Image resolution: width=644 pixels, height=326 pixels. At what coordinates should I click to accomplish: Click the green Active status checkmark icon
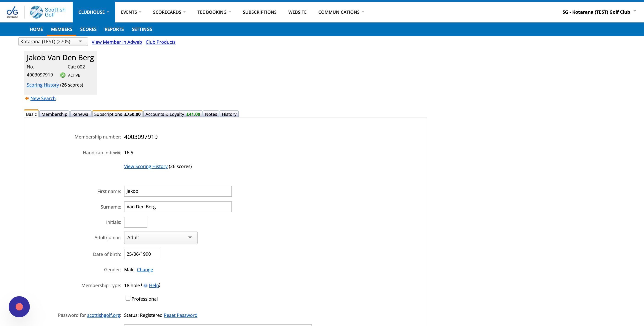point(63,75)
